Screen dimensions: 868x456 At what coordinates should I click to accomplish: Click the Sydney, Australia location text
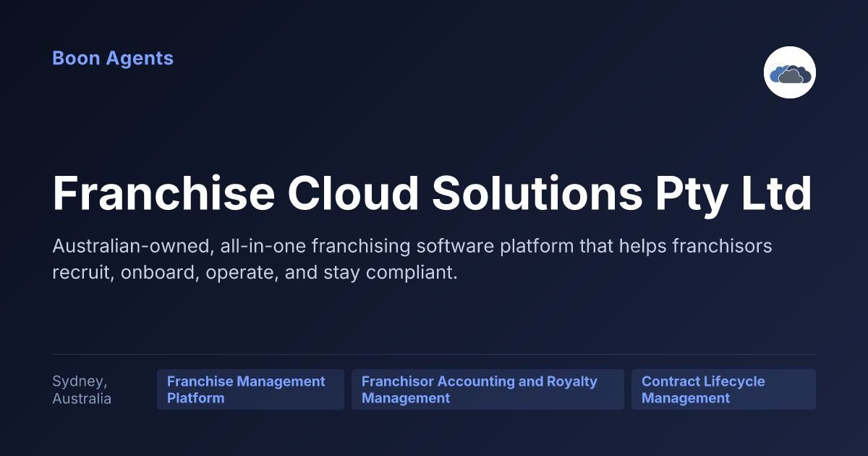click(x=82, y=389)
